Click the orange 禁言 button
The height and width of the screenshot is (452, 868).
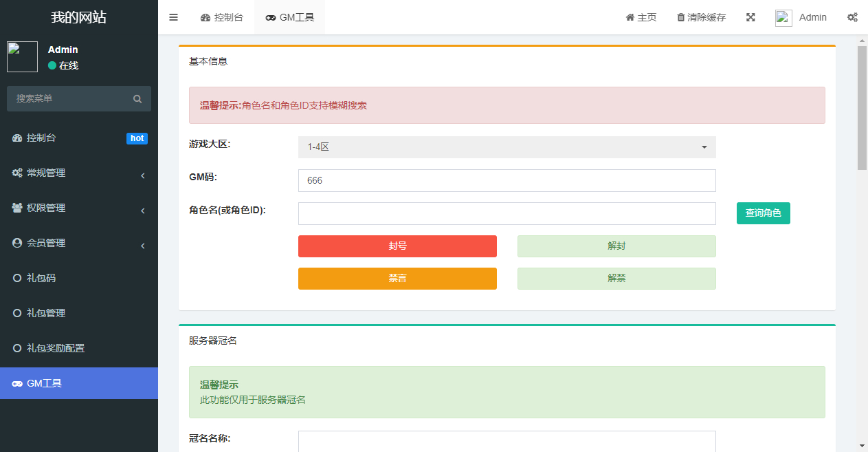click(x=397, y=279)
